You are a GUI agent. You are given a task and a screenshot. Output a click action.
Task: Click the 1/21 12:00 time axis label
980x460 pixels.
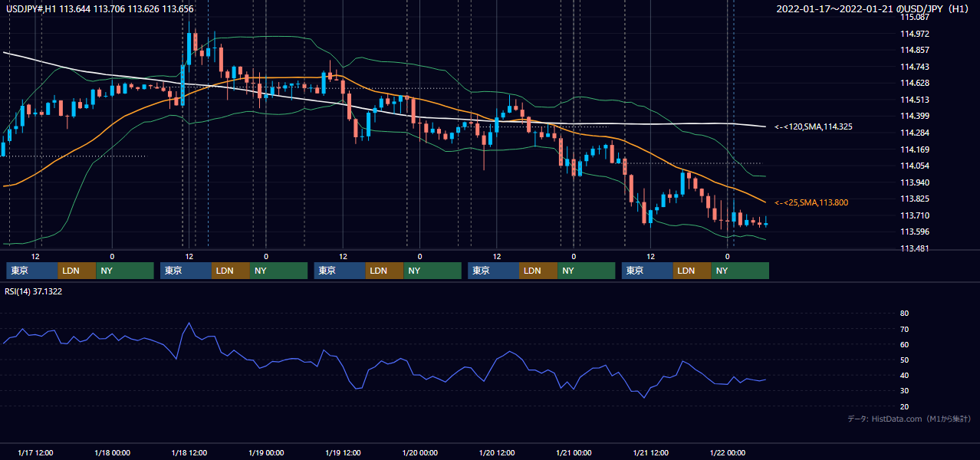point(650,452)
